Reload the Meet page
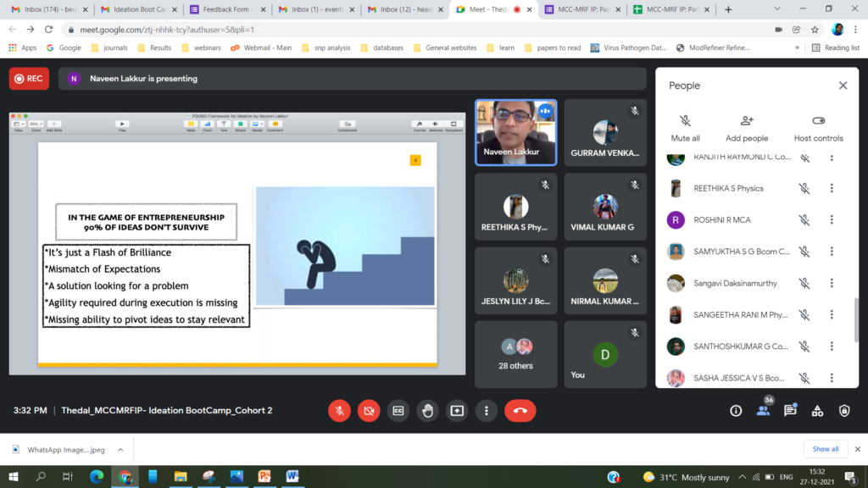This screenshot has height=488, width=868. tap(48, 30)
